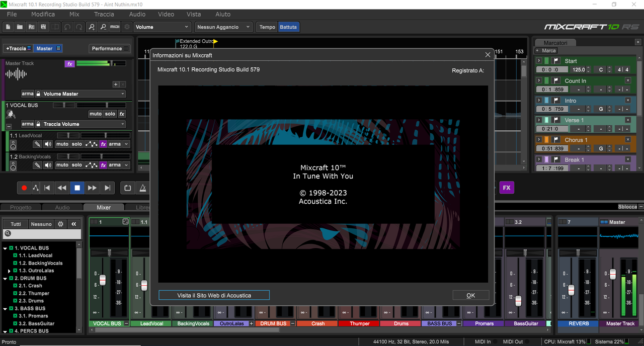Open the Traccia menu
Screen dimensions: 644x346
click(x=104, y=14)
